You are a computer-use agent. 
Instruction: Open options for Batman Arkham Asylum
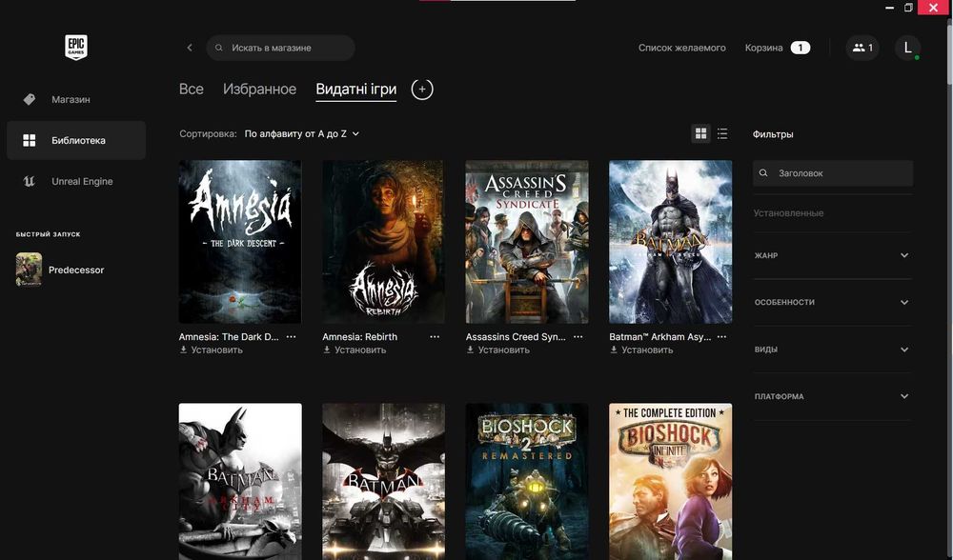point(721,336)
